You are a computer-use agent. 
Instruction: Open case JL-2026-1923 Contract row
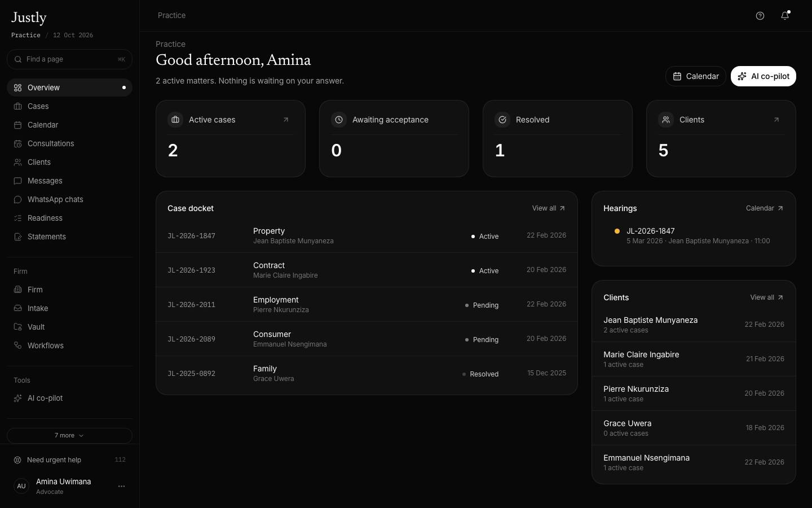click(367, 270)
